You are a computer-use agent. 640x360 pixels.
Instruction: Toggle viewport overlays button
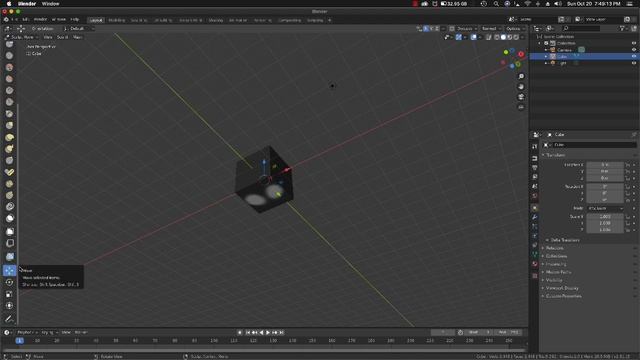473,37
